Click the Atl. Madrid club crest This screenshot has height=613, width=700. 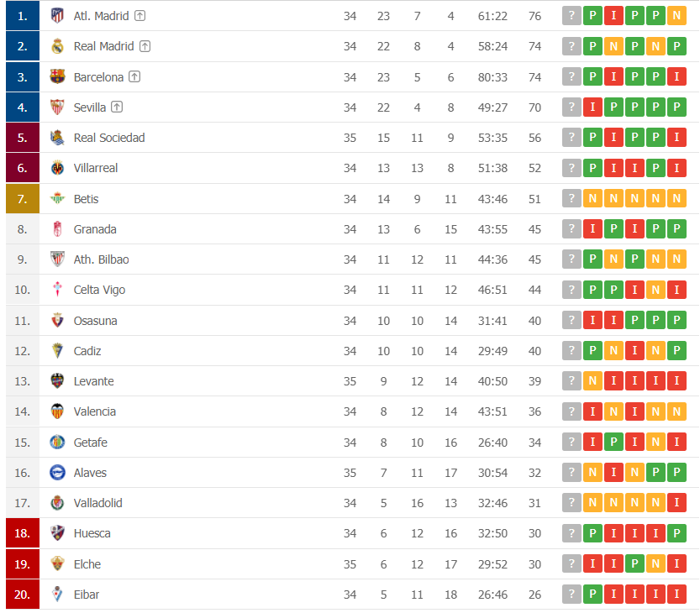(x=57, y=15)
